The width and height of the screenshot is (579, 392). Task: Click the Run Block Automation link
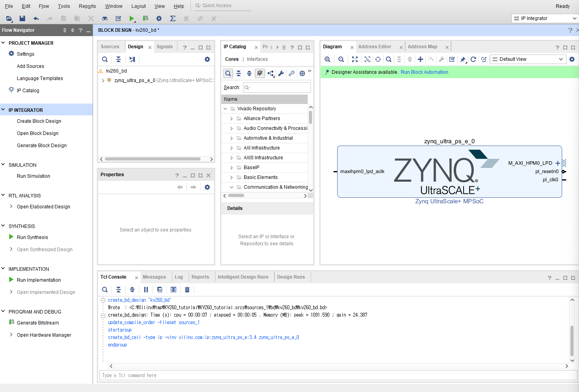pyautogui.click(x=424, y=72)
